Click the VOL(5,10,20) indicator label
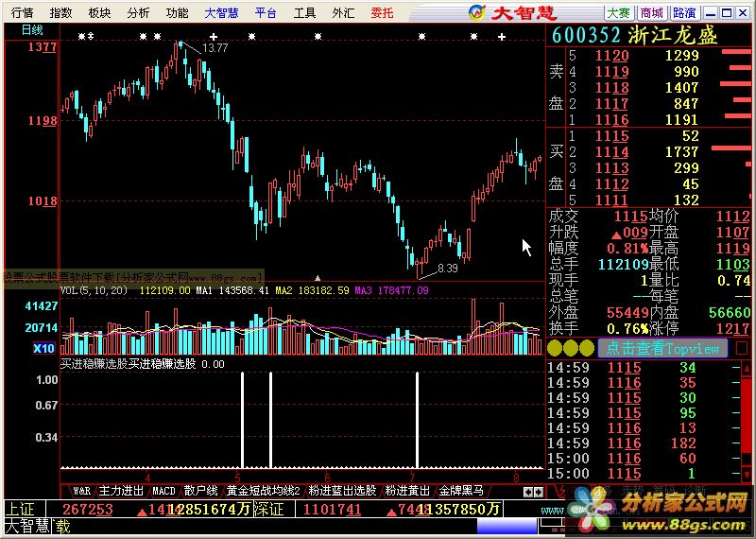The height and width of the screenshot is (539, 756). pyautogui.click(x=94, y=290)
